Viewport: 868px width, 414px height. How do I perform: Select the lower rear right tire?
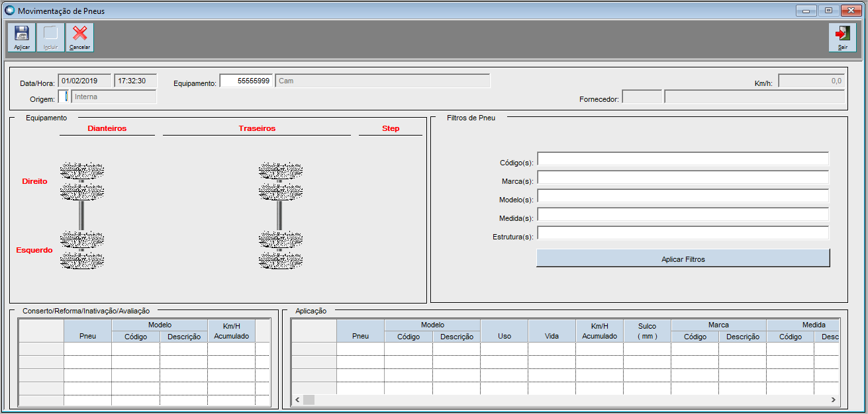(x=281, y=192)
